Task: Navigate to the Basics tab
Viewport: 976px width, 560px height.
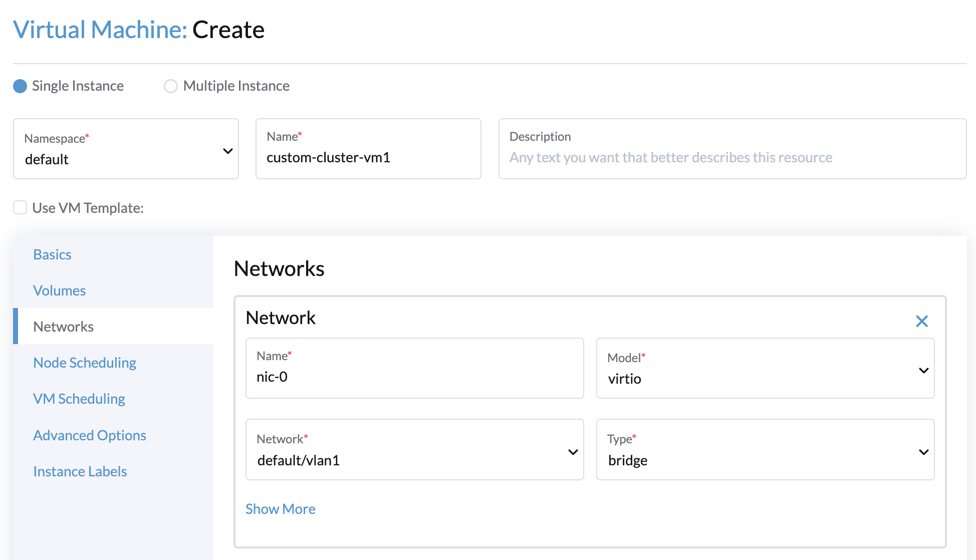Action: coord(51,253)
